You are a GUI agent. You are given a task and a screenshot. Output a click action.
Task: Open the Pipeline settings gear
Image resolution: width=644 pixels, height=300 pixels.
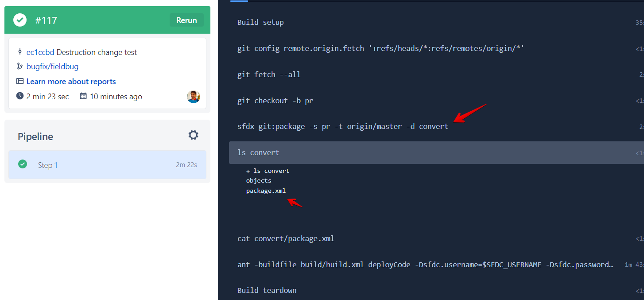(194, 135)
